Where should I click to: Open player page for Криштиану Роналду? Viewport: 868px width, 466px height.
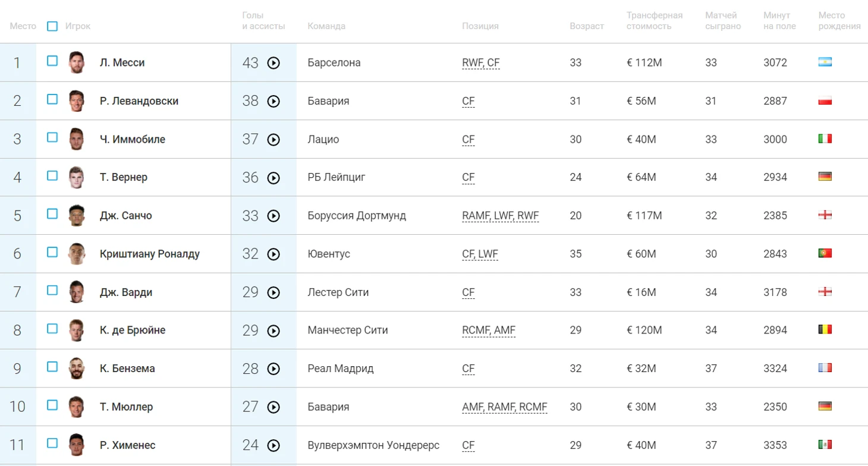(x=150, y=254)
